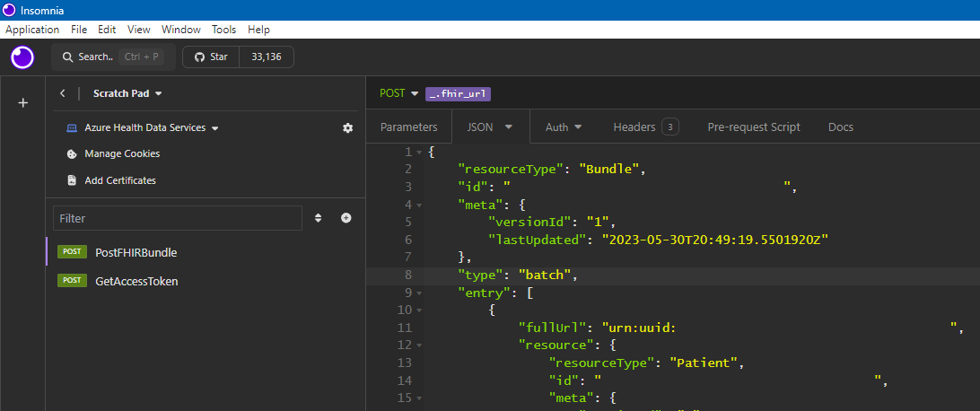Click the _.fhir_url variable tag

pos(458,93)
